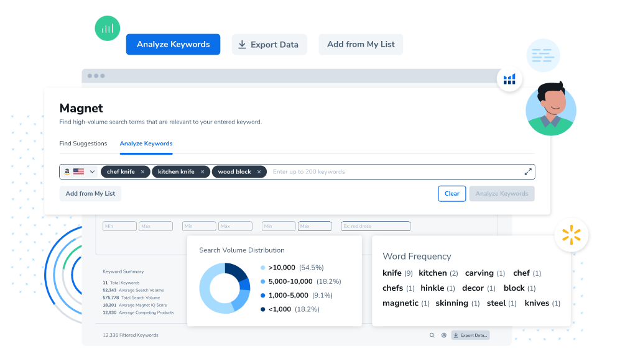Click Add from My List below keyword box
Screen dimensions: 630x364
[x=90, y=193]
